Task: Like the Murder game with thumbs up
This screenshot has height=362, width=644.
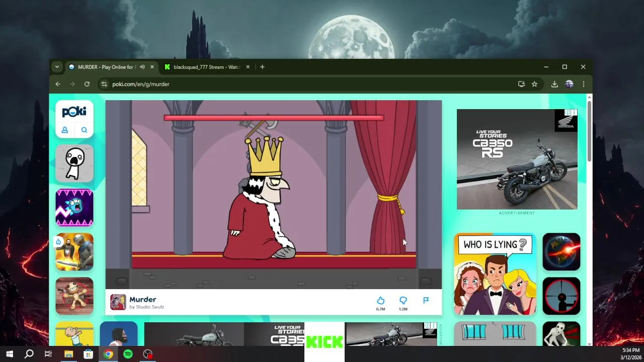Action: pyautogui.click(x=380, y=301)
